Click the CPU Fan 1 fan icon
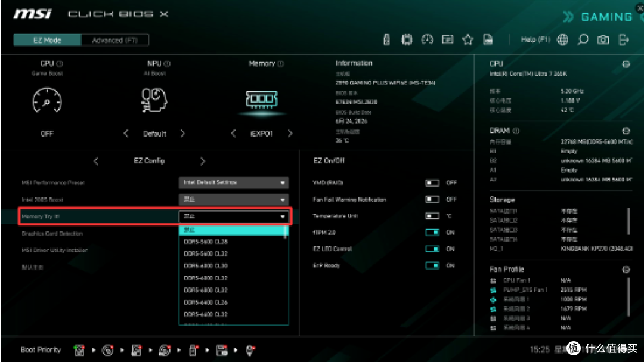 (x=493, y=281)
